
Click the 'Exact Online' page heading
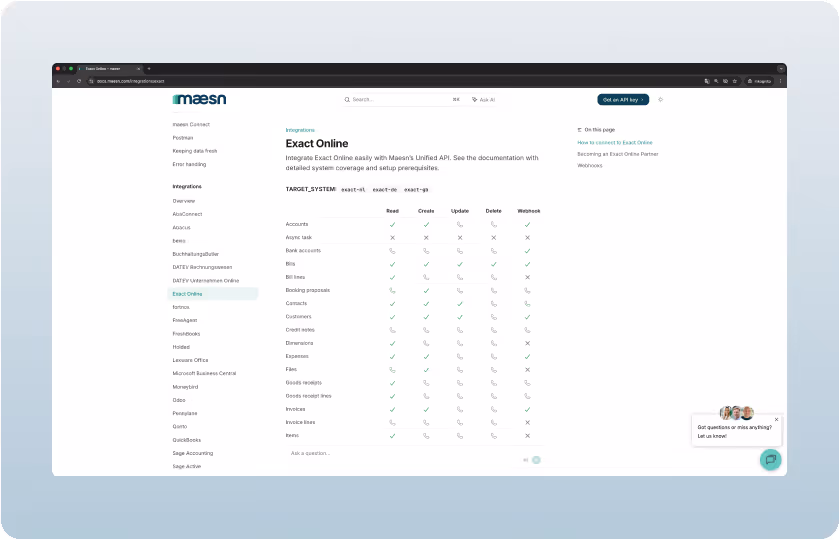coord(317,144)
